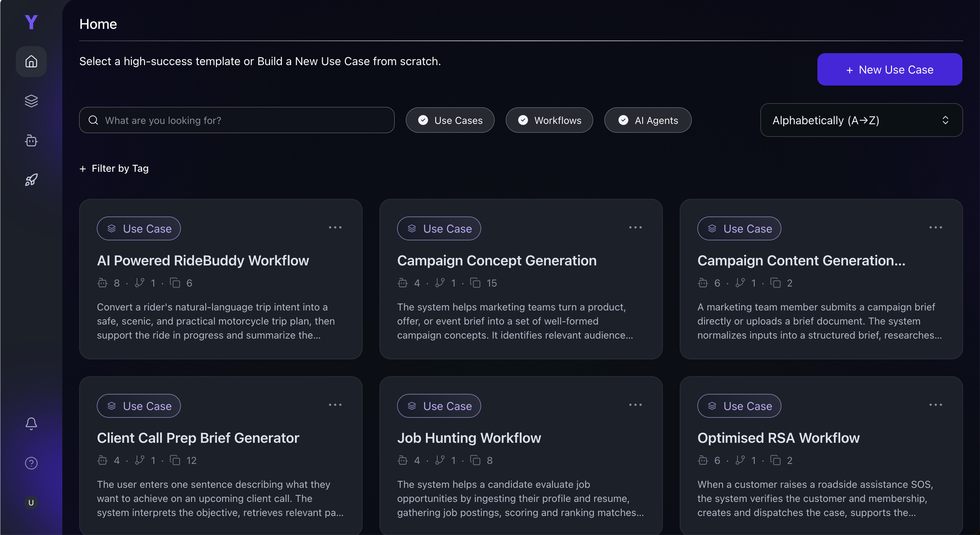
Task: Open Campaign Concept Generation title
Action: pos(497,261)
